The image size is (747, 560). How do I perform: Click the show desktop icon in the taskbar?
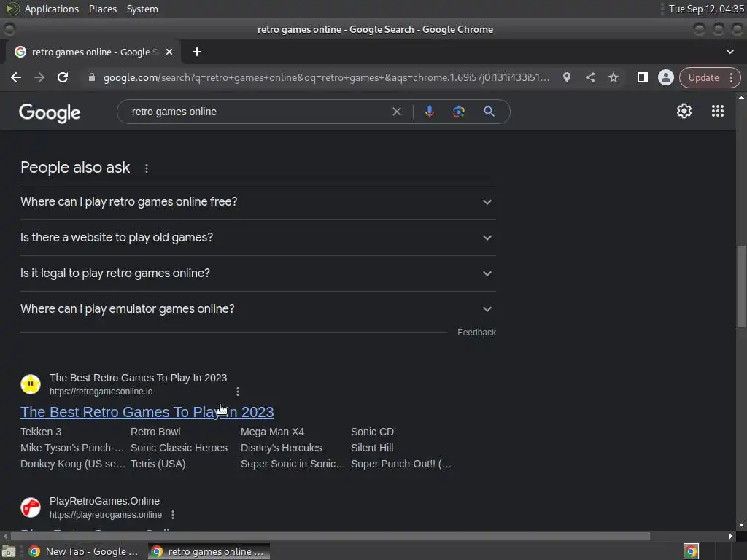(9, 551)
